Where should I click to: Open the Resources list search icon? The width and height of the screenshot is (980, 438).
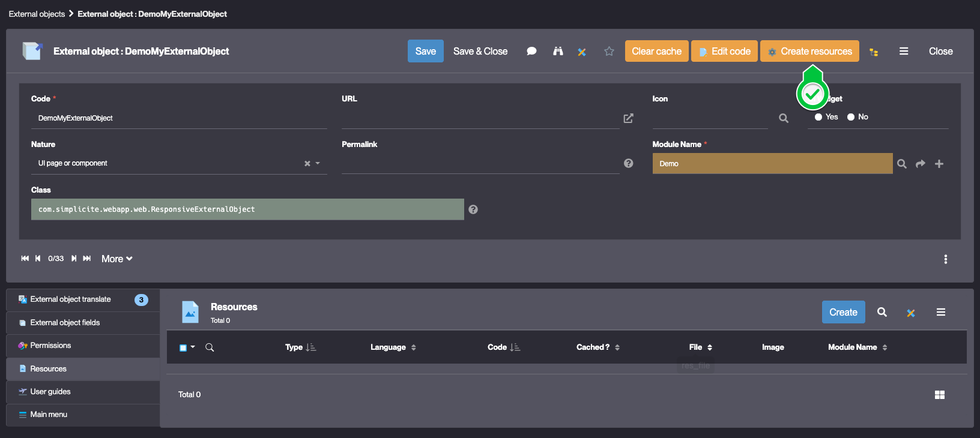pos(882,312)
